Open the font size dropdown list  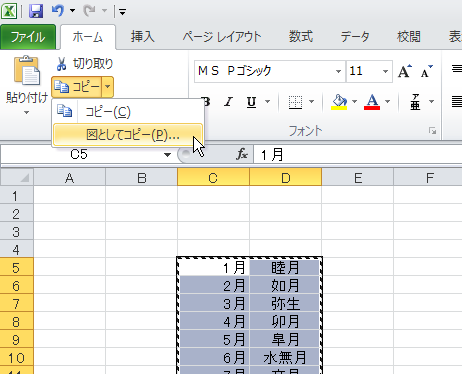tap(386, 71)
